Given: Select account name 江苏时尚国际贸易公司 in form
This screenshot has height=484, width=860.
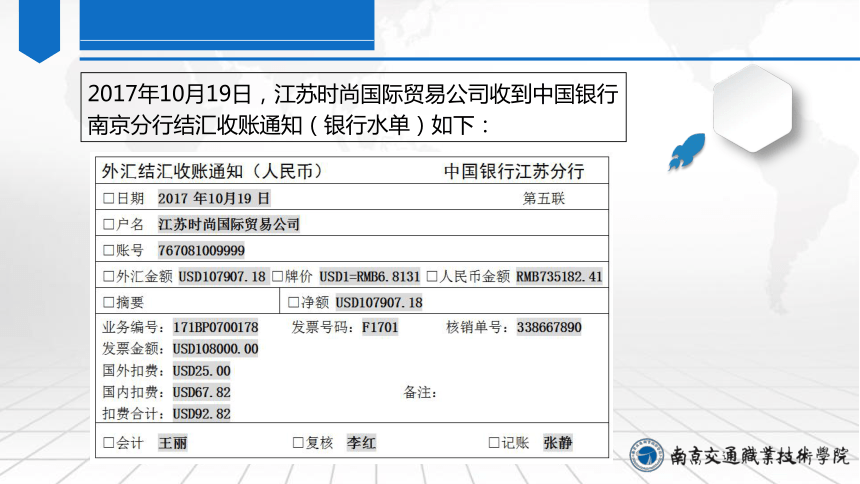Looking at the screenshot, I should click(229, 224).
